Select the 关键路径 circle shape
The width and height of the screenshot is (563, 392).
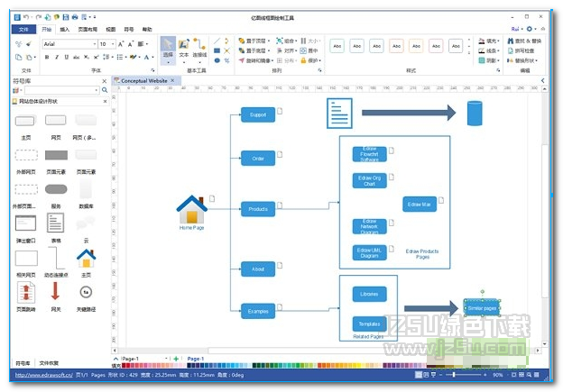pyautogui.click(x=86, y=292)
